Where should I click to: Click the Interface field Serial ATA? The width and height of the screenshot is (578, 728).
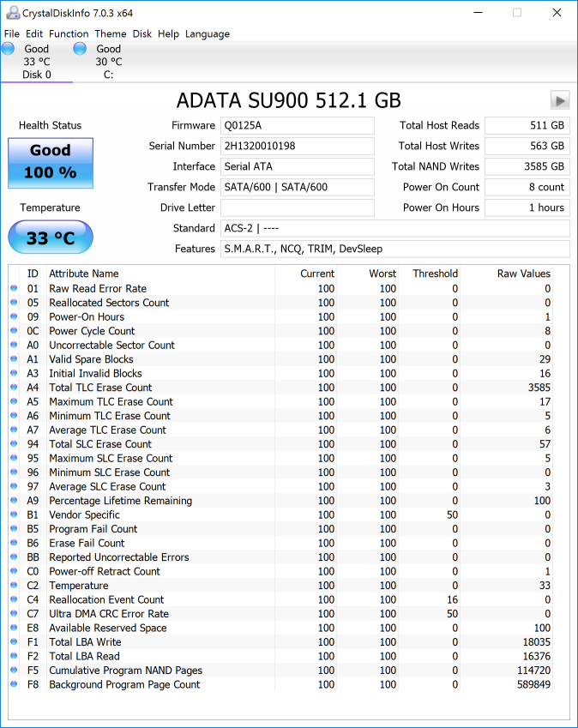point(297,166)
